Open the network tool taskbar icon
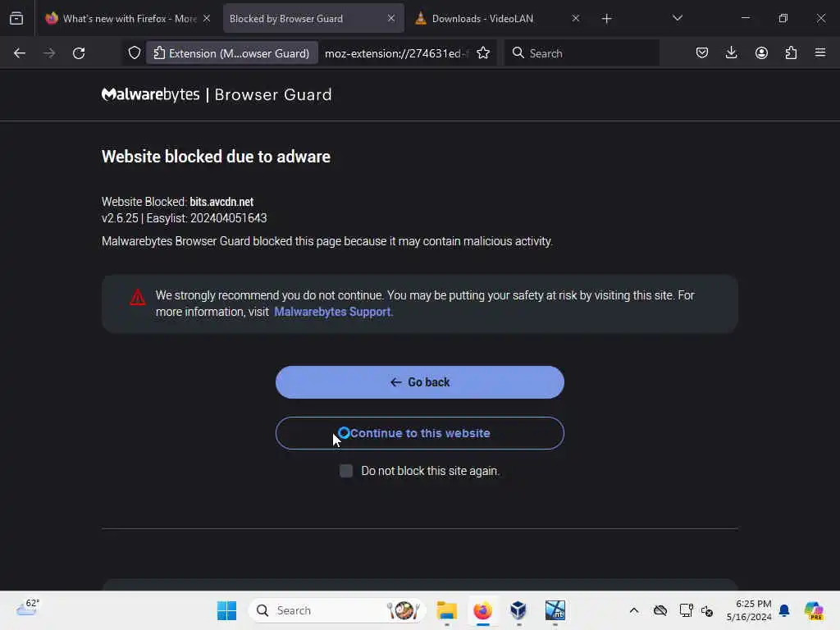Screen dimensions: 840x630 click(x=555, y=610)
